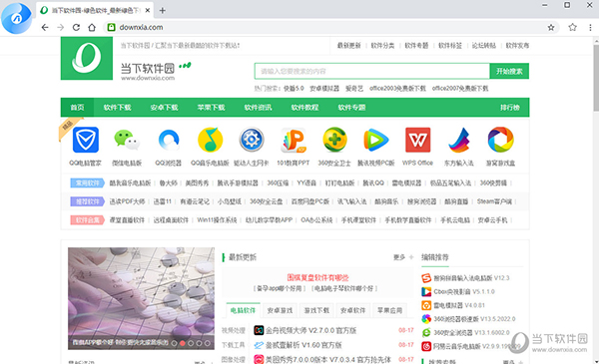Open the QQ浏览器 icon
The width and height of the screenshot is (599, 364).
[169, 140]
